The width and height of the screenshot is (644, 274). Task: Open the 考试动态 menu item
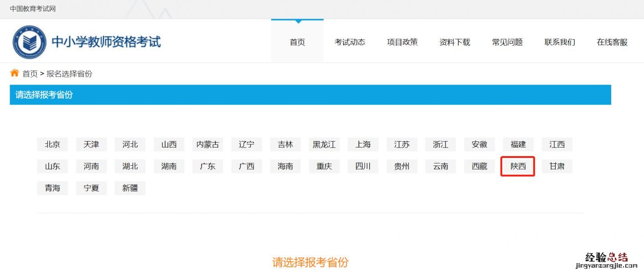pos(350,42)
